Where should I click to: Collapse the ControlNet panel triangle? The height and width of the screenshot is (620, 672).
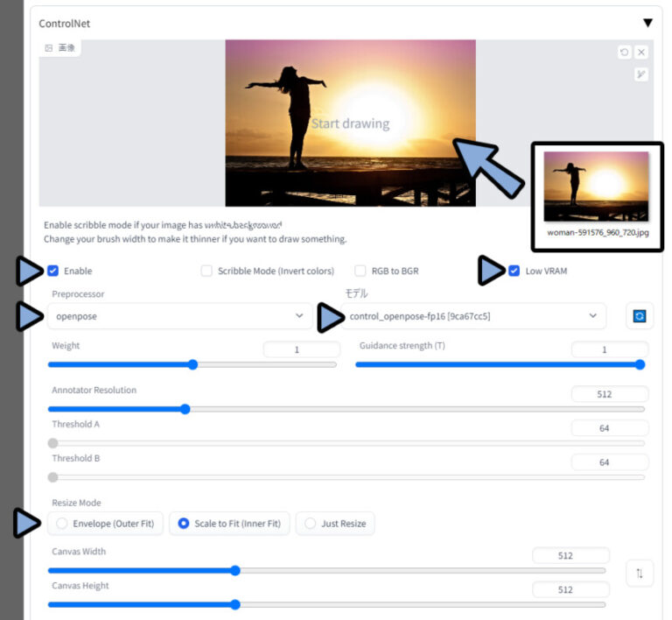click(x=647, y=24)
